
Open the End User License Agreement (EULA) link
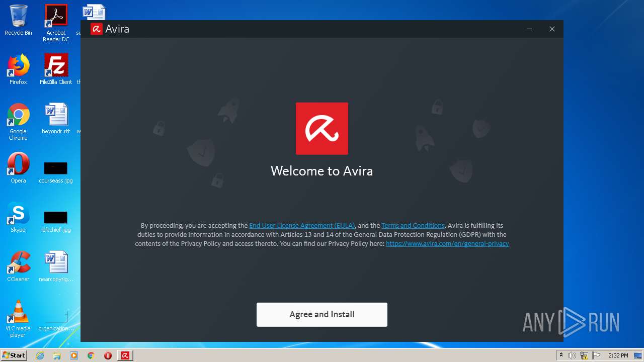coord(302,225)
